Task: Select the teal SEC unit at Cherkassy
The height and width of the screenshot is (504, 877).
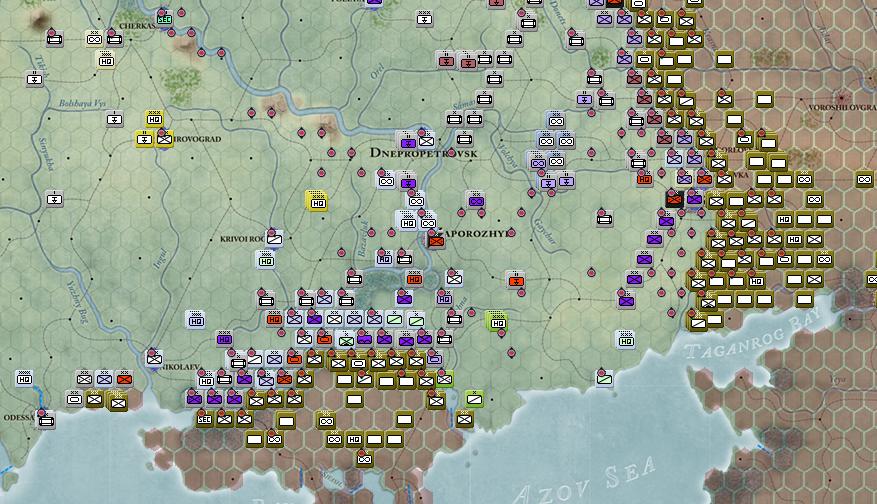Action: pyautogui.click(x=164, y=19)
